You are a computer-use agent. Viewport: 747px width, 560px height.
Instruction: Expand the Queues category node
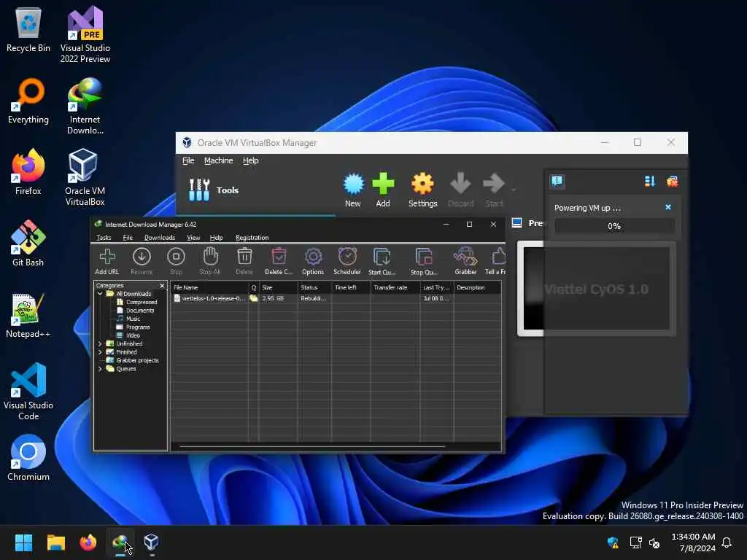100,368
